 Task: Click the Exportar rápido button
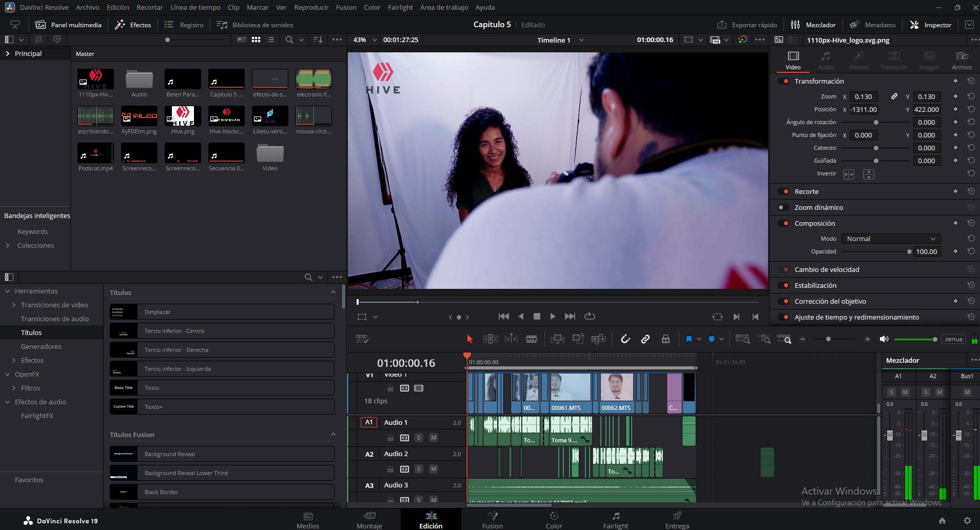click(x=747, y=25)
